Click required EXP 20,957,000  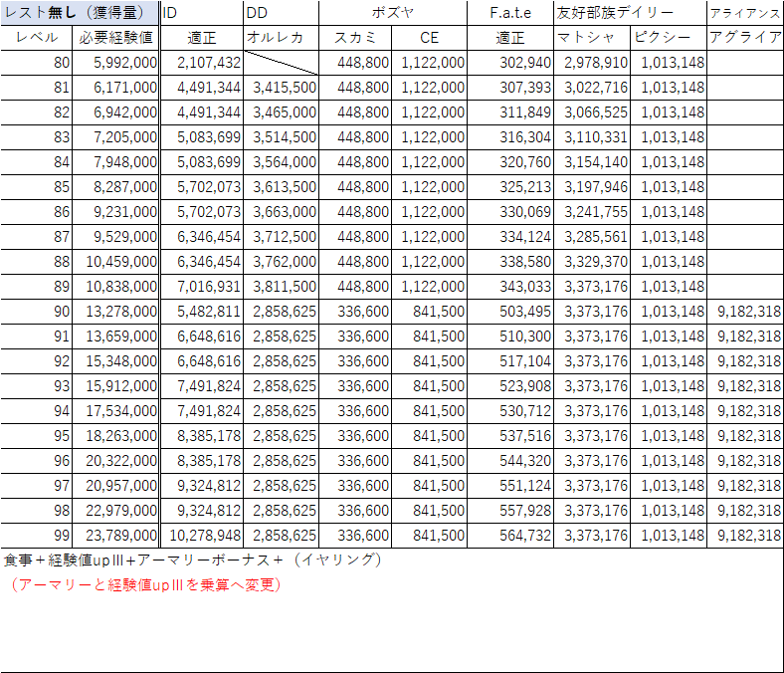(115, 486)
